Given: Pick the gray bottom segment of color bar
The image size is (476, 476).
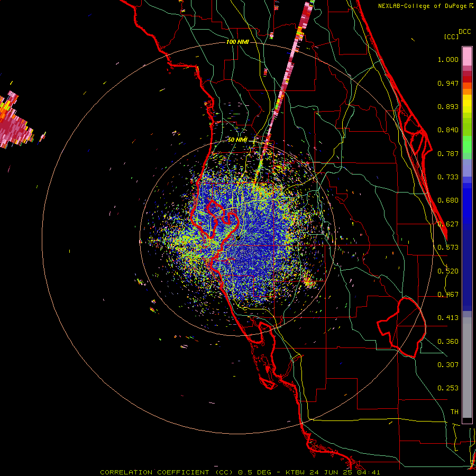Looking at the screenshot, I should [467, 368].
